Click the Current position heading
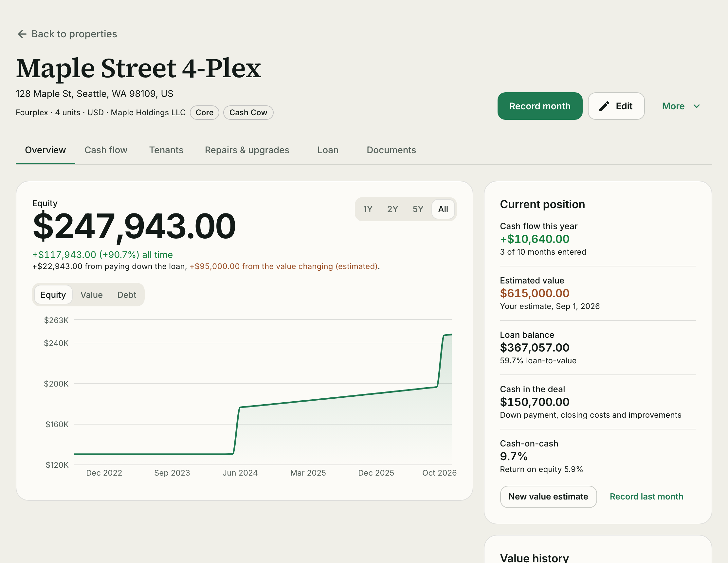Screen dimensions: 728x563 coord(542,204)
